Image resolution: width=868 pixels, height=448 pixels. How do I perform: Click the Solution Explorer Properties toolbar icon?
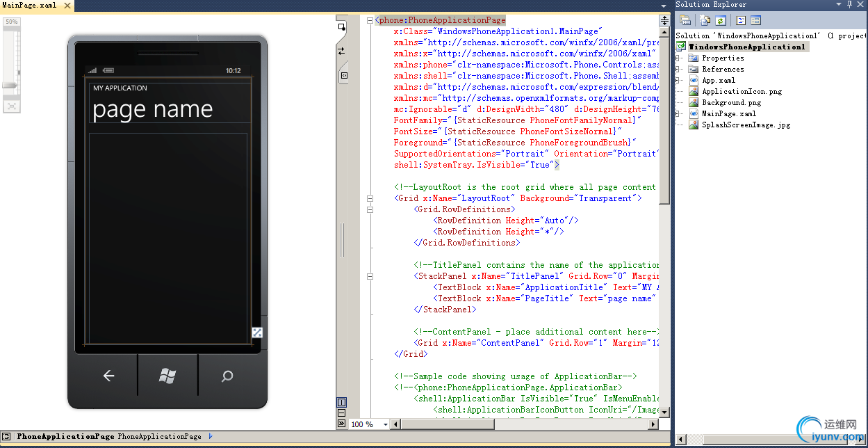click(x=685, y=20)
